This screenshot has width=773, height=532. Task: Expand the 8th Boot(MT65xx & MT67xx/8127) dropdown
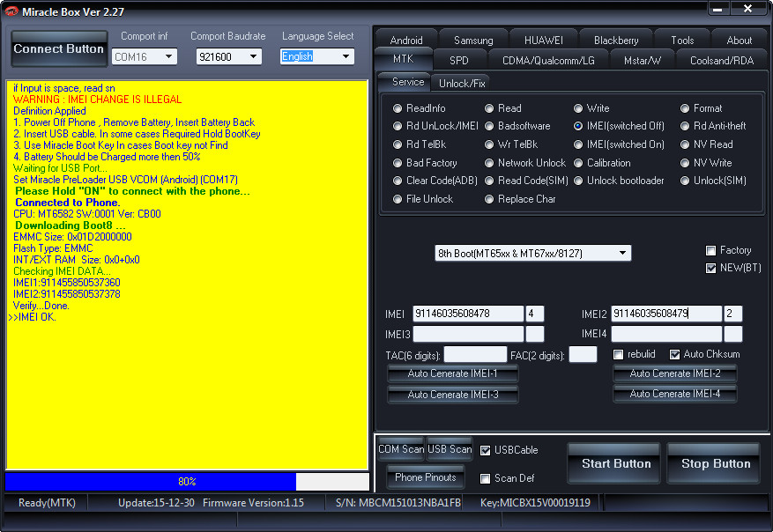[533, 253]
